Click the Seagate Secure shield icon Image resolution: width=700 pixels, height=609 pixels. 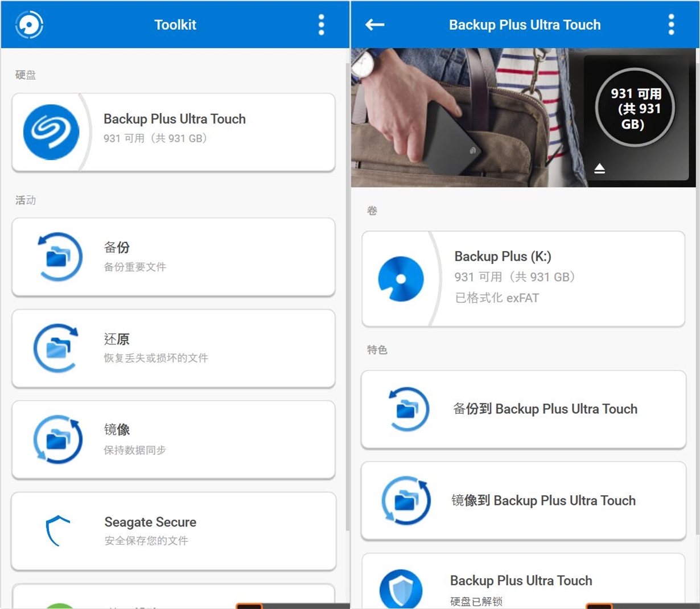tap(58, 530)
